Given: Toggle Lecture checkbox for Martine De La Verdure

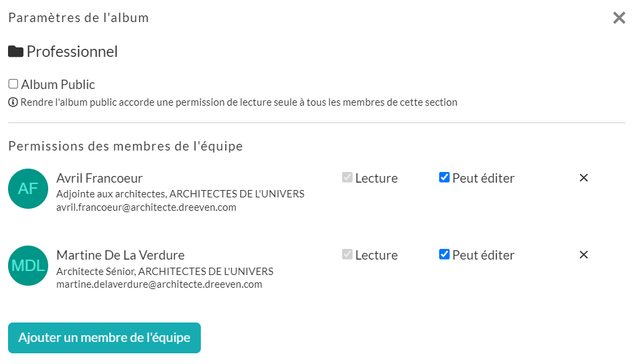Looking at the screenshot, I should tap(347, 254).
